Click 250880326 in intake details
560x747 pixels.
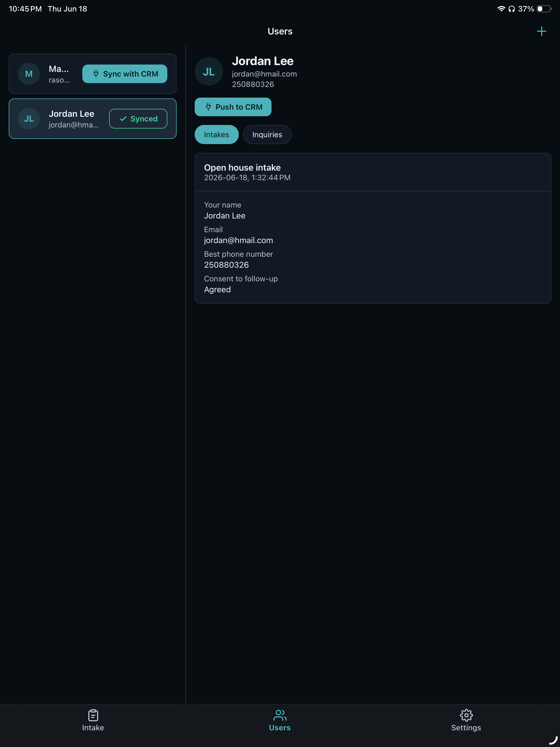(226, 265)
